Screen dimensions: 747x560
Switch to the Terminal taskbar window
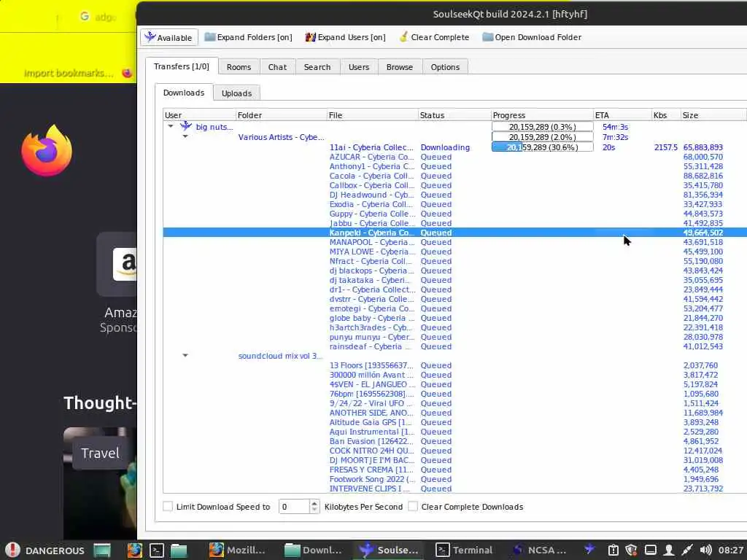coord(465,550)
